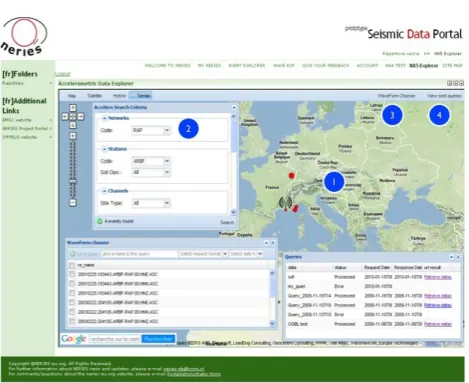
Task: Check the first 2001 HNE.ASC waveform row
Action: pyautogui.click(x=72, y=274)
